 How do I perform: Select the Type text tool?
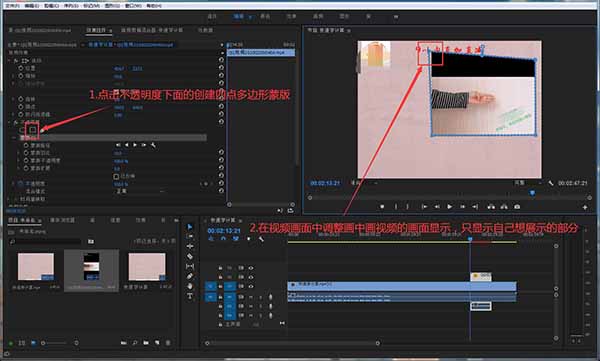tap(190, 296)
